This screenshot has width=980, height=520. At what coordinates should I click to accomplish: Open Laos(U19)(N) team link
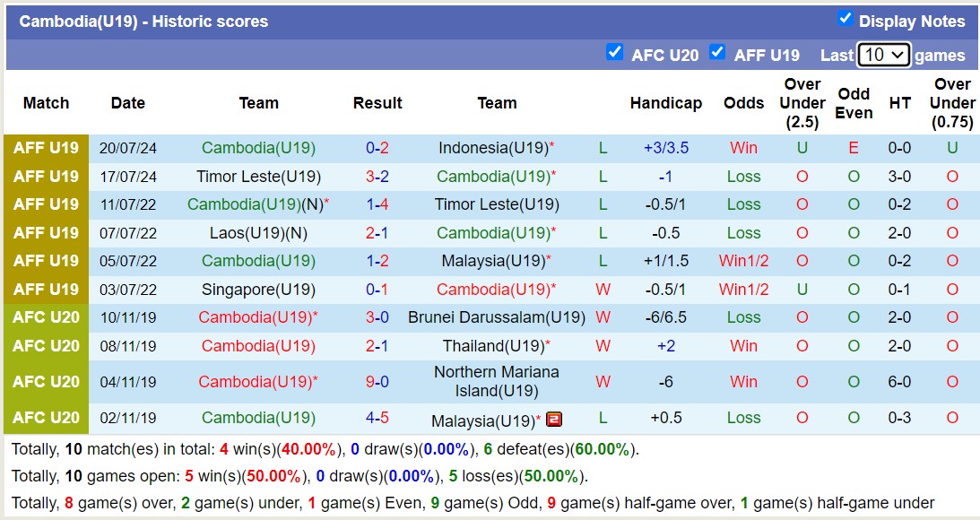click(x=259, y=233)
